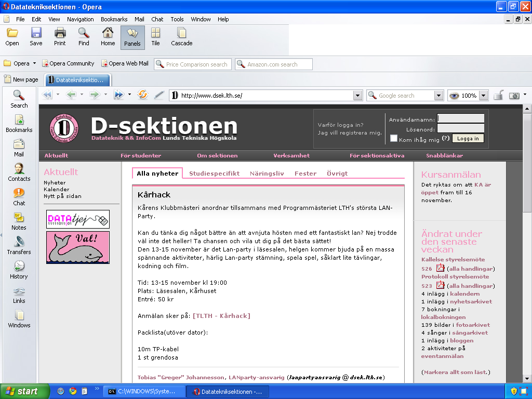Click the printer icon beside the zoom box
This screenshot has width=532, height=399.
pyautogui.click(x=498, y=96)
